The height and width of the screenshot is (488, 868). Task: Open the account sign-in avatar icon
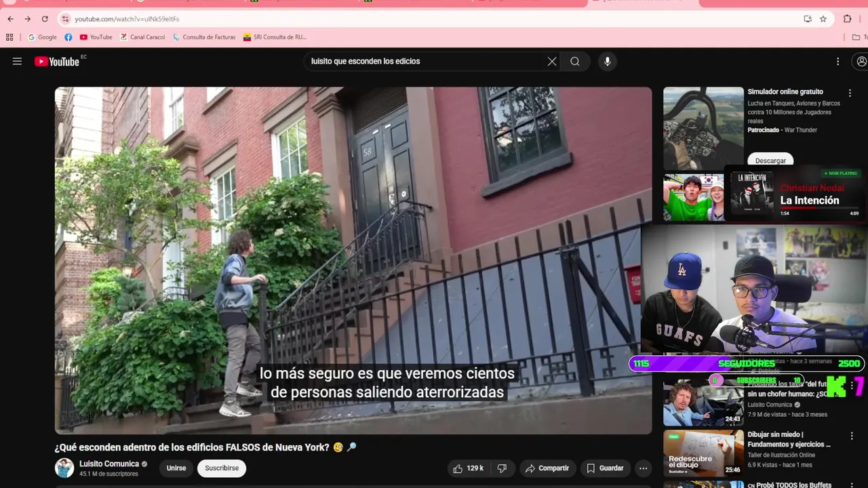(862, 61)
